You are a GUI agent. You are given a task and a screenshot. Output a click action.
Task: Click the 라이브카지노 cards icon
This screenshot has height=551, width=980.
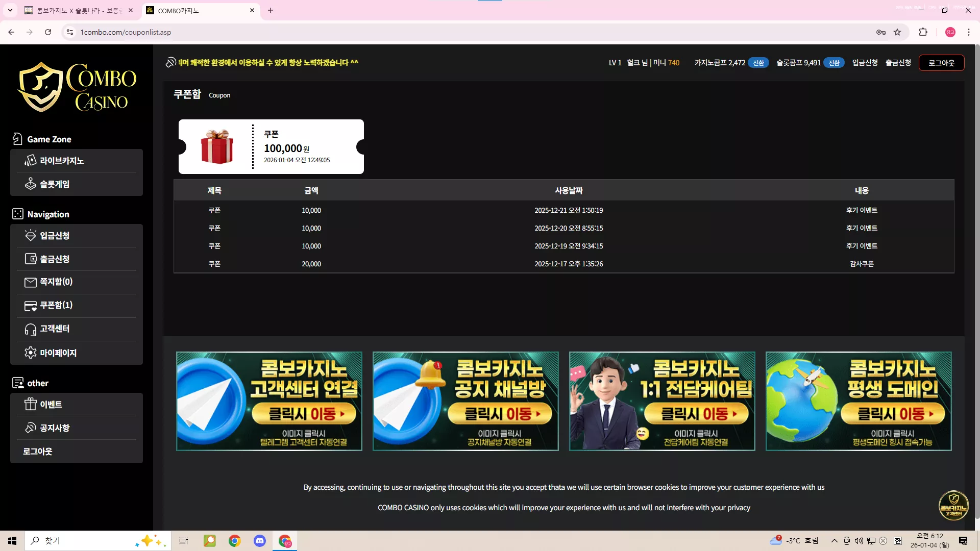[30, 161]
